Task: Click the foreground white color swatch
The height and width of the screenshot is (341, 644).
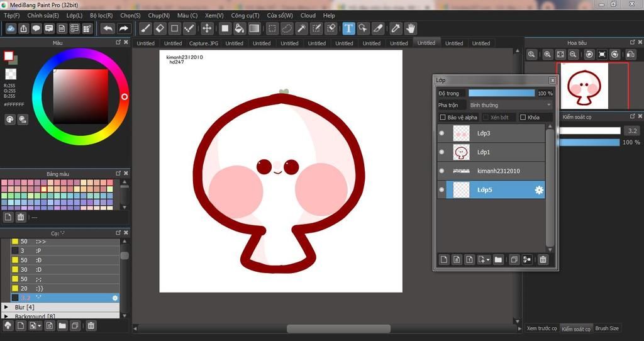Action: pos(9,56)
